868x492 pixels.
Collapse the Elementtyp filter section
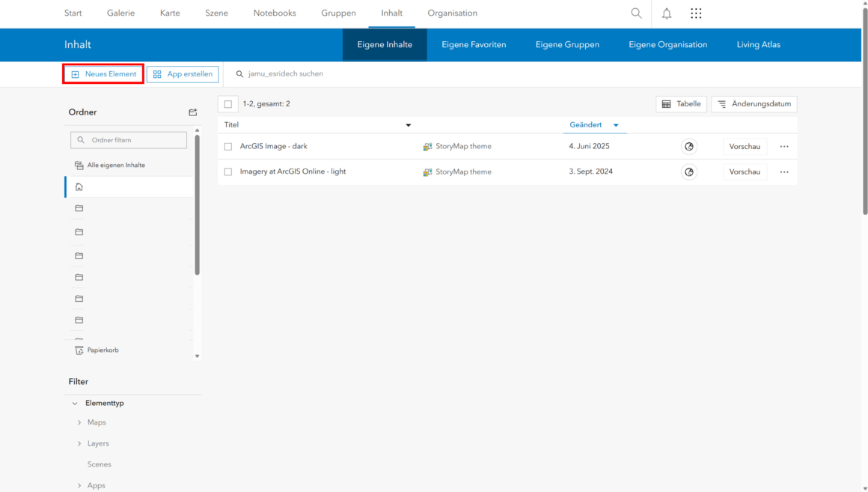click(75, 404)
